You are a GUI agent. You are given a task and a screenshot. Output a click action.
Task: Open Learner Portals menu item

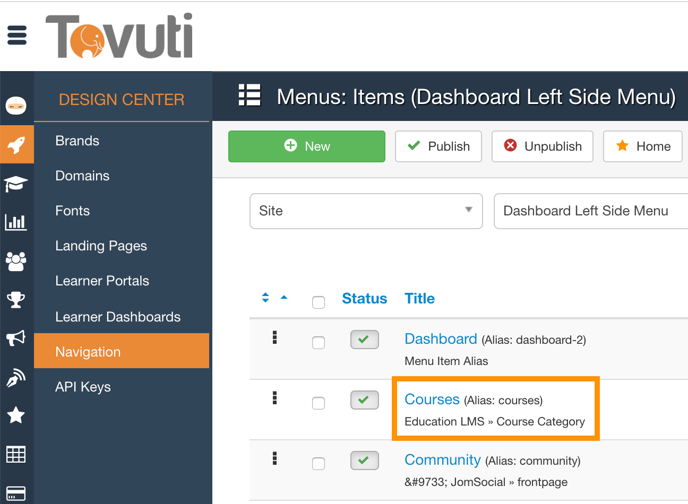click(102, 281)
